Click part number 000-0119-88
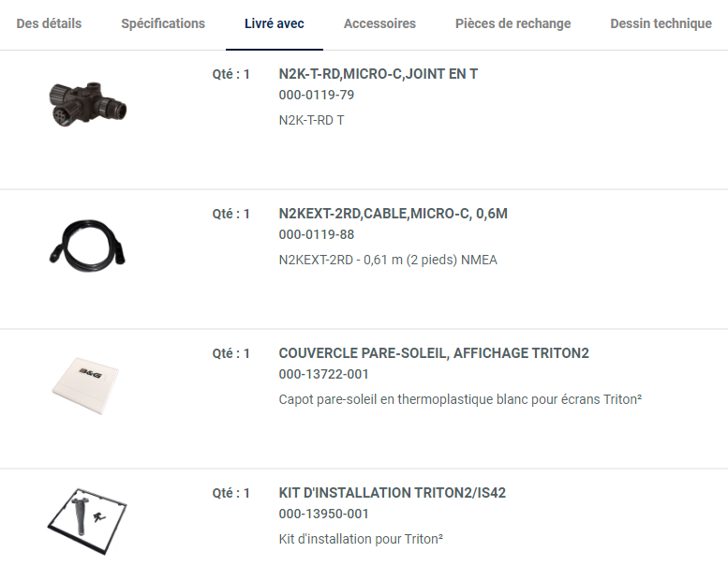 [317, 234]
